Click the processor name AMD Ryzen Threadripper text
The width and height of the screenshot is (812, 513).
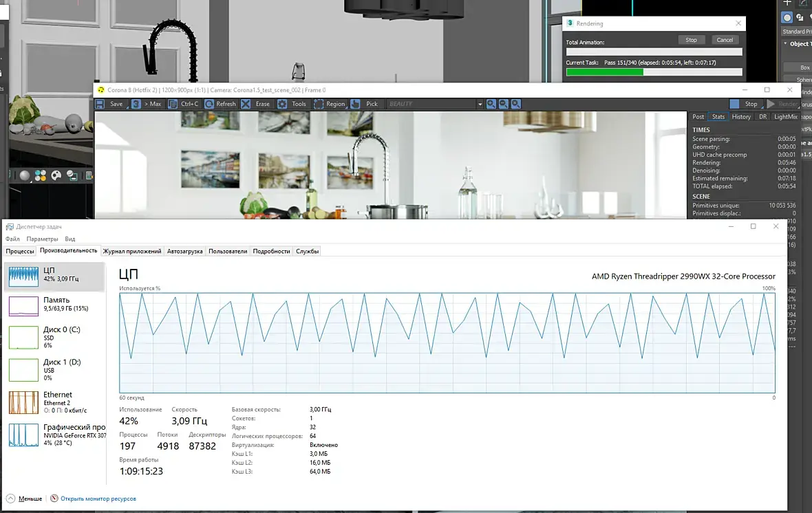coord(683,276)
